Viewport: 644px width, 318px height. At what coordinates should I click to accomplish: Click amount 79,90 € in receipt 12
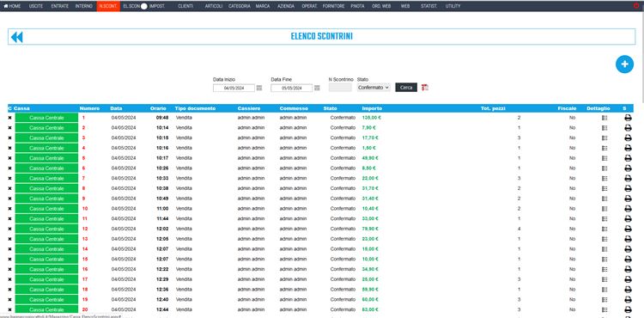(370, 229)
